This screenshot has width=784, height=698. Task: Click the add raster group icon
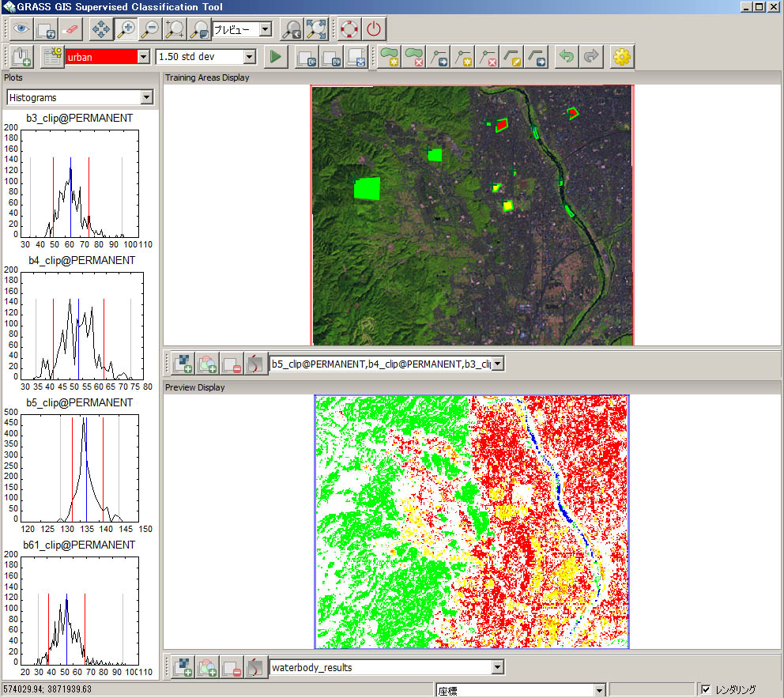click(x=21, y=56)
